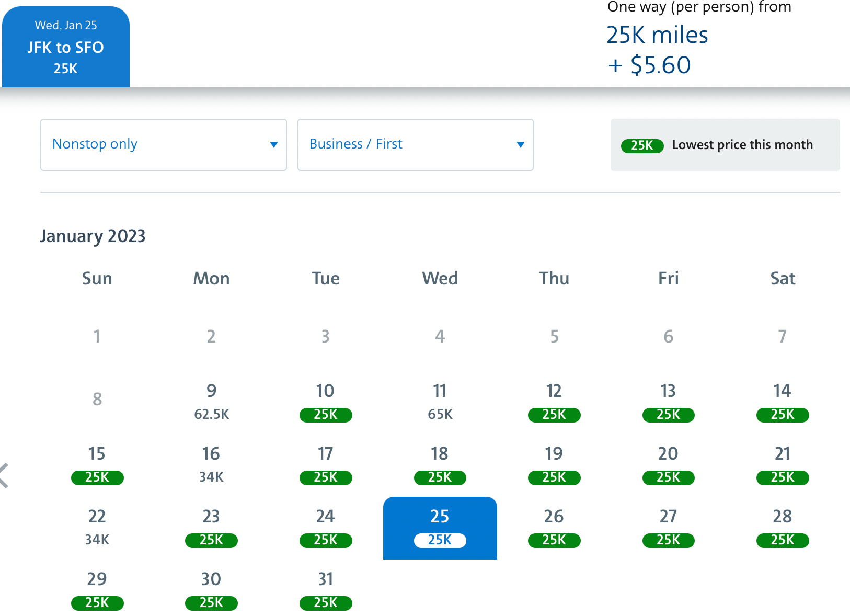
Task: Click the 25K miles one-way price heading
Action: pos(657,35)
